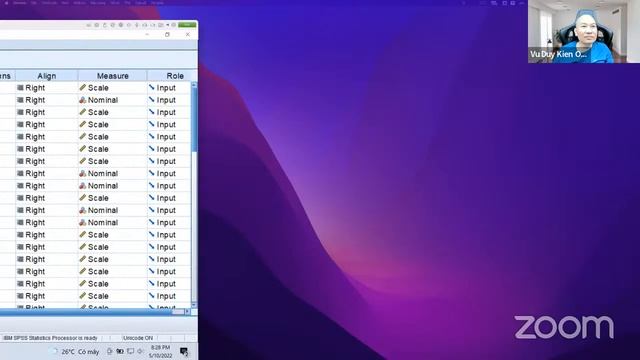Maximize the SPSS window with the restore button
The image size is (640, 360).
click(167, 35)
